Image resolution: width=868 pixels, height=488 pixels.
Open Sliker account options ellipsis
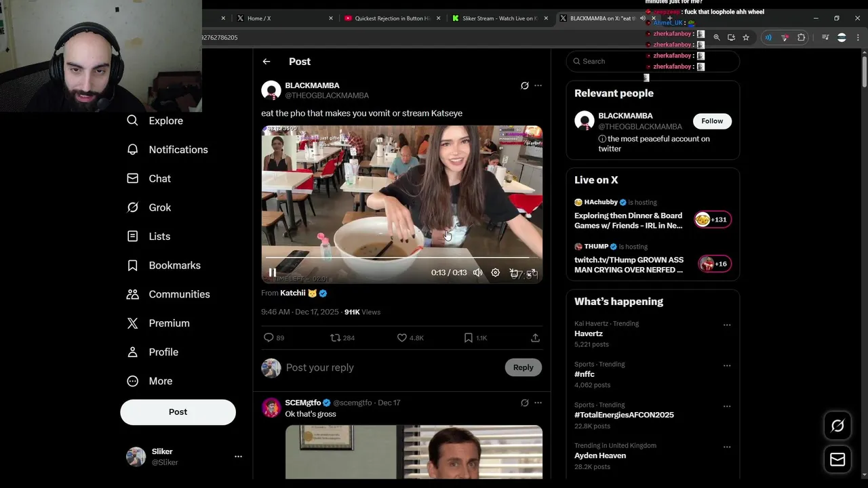(x=238, y=457)
